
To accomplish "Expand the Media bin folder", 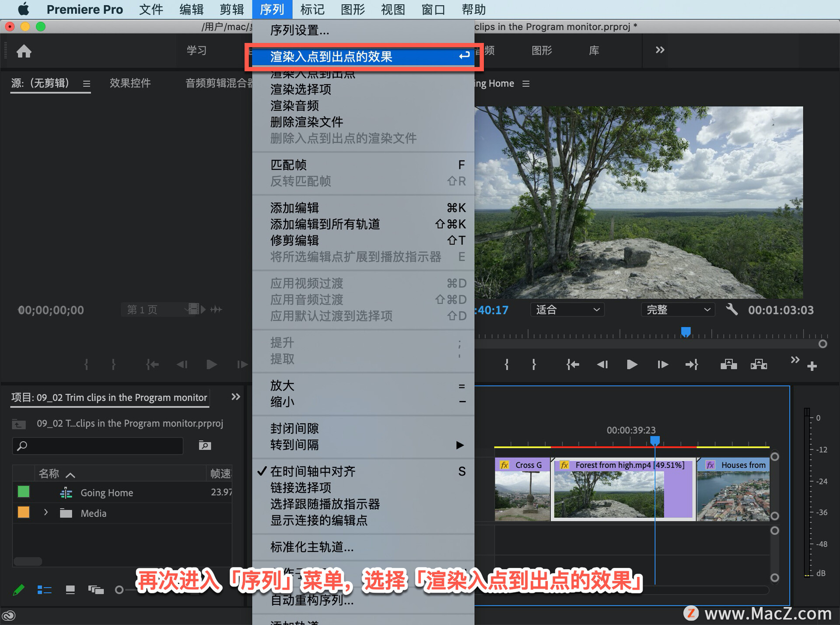I will [46, 512].
